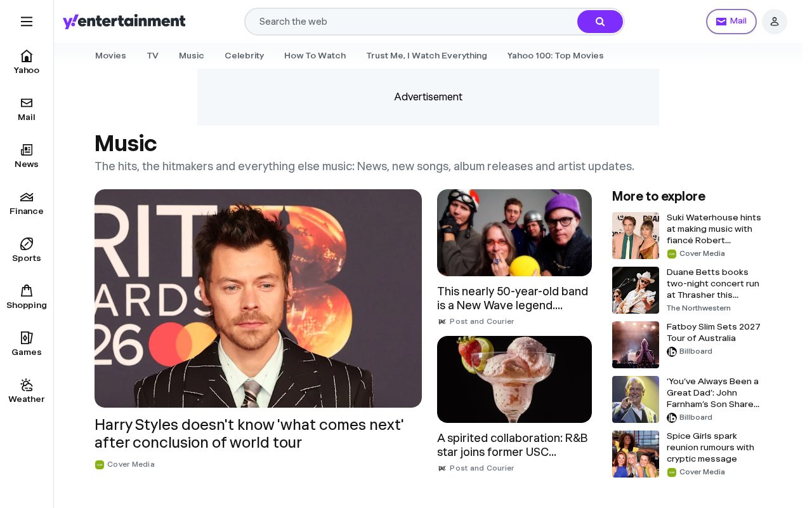Select the Music tab

(192, 56)
